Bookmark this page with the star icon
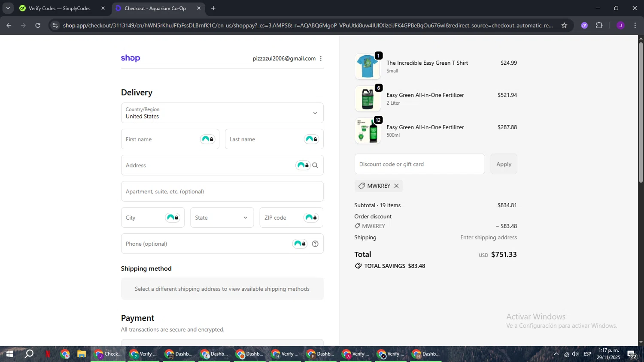644x362 pixels. 564,25
